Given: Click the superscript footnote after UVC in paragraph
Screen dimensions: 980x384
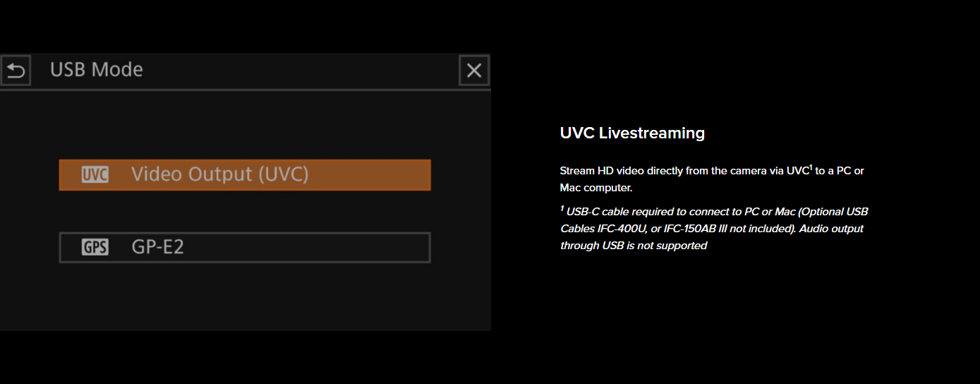Looking at the screenshot, I should [x=811, y=167].
